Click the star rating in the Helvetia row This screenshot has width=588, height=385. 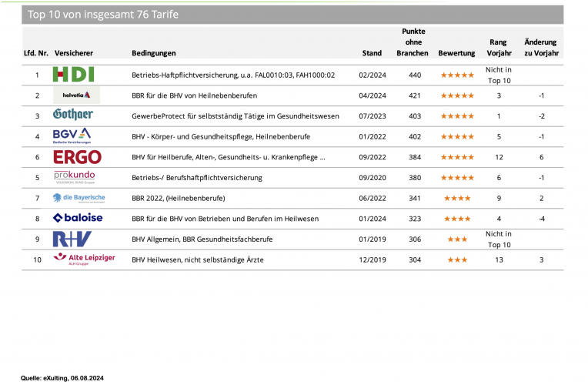pos(457,95)
